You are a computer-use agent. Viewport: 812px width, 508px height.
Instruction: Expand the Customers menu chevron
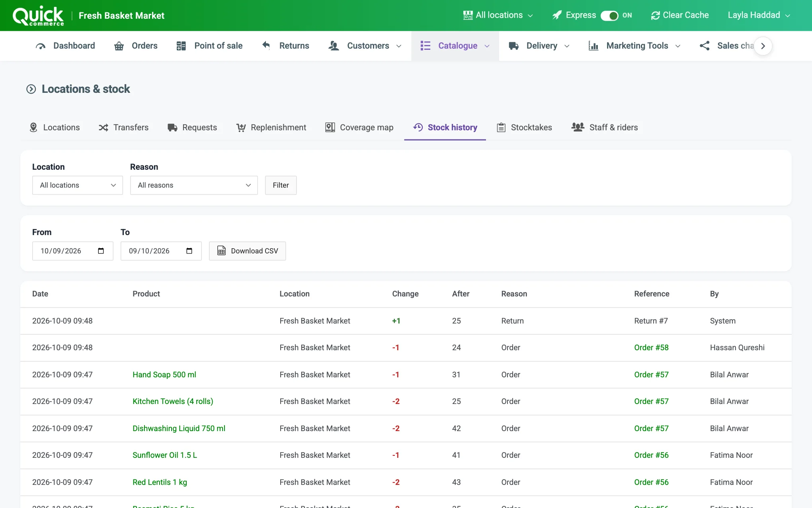pyautogui.click(x=399, y=46)
